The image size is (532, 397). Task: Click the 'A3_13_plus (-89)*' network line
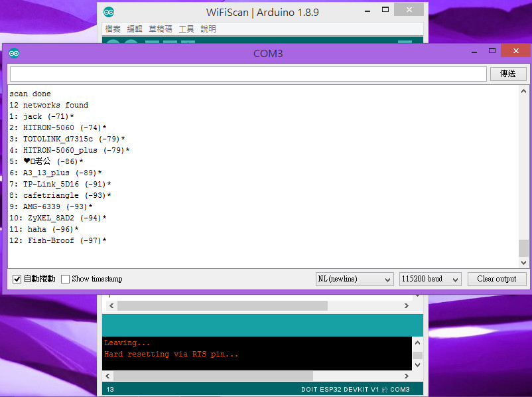(56, 173)
